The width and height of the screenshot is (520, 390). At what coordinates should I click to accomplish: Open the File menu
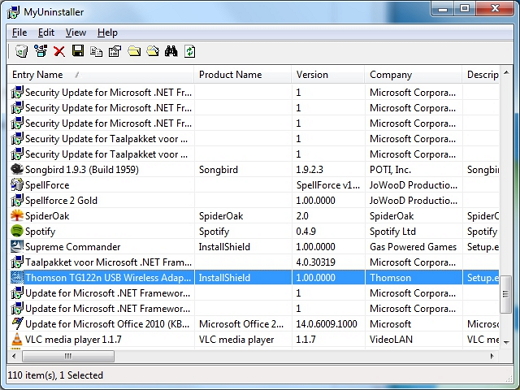19,33
